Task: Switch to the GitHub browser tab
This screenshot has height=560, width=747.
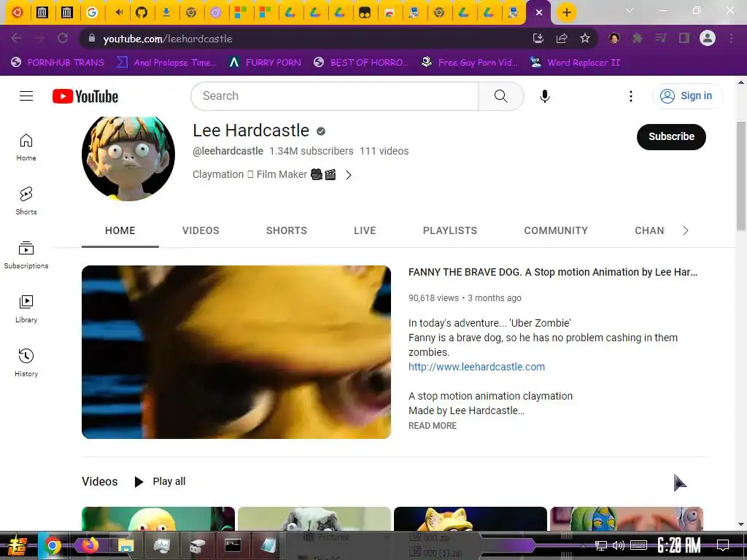Action: click(142, 12)
